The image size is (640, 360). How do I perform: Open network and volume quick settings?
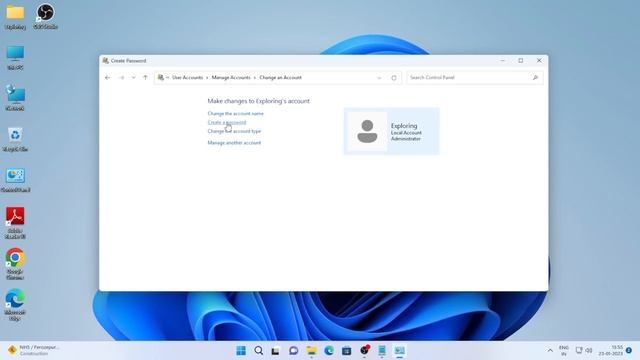click(584, 351)
